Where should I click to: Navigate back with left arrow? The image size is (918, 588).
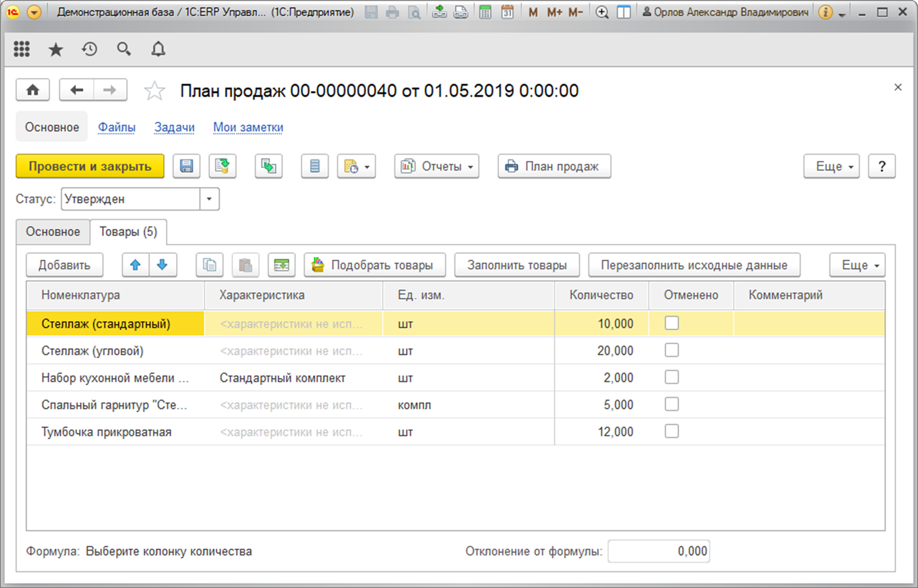(x=76, y=90)
